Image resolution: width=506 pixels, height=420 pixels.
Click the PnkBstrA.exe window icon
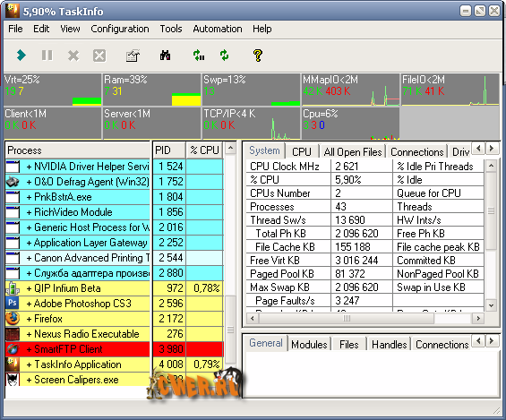(x=13, y=197)
